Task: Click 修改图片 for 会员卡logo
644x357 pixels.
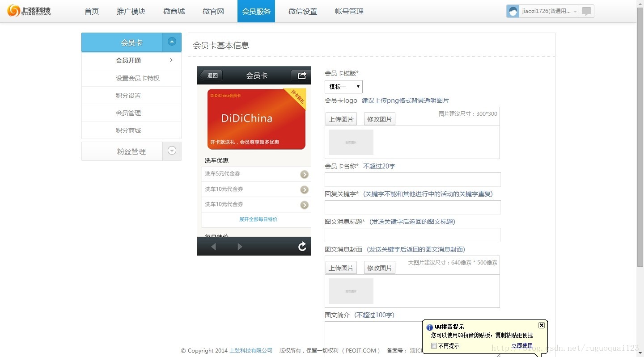Action: [x=380, y=119]
